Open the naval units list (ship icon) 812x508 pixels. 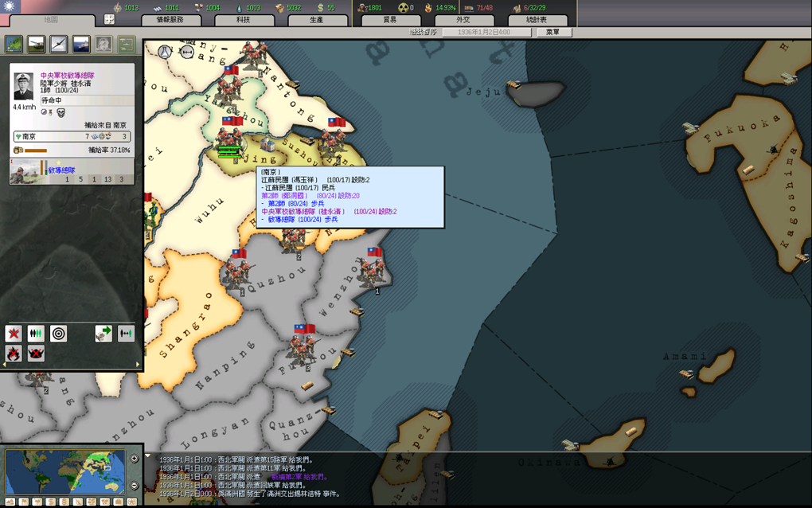click(81, 44)
